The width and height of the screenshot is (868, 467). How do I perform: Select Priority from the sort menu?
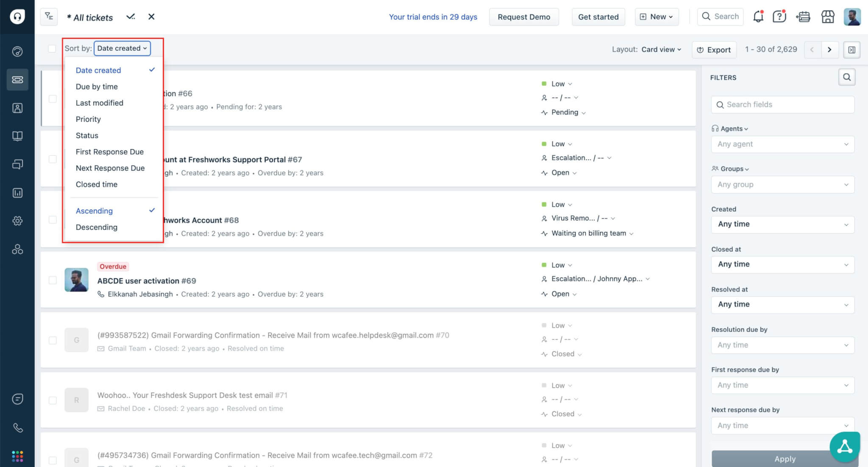coord(88,119)
